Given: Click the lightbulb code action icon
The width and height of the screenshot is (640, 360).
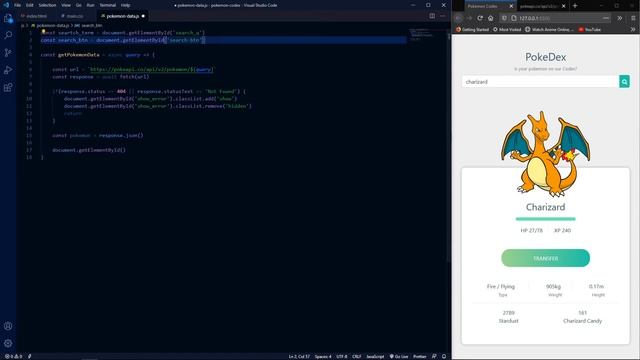Looking at the screenshot, I should click(x=43, y=31).
